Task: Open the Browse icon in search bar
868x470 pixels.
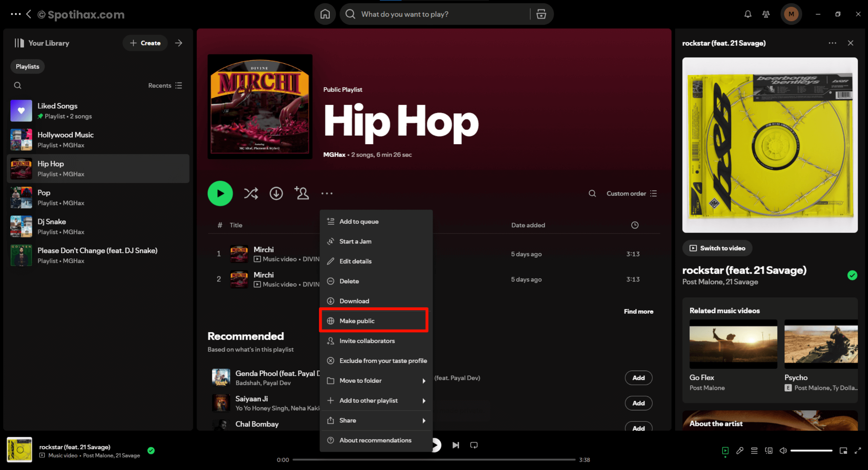Action: click(x=541, y=14)
